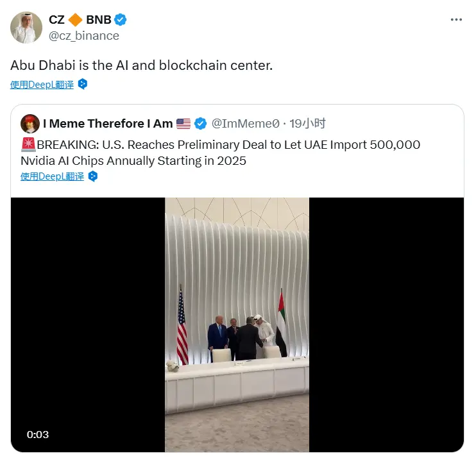
Task: Click the US flag emoji in quoted name
Action: 183,124
